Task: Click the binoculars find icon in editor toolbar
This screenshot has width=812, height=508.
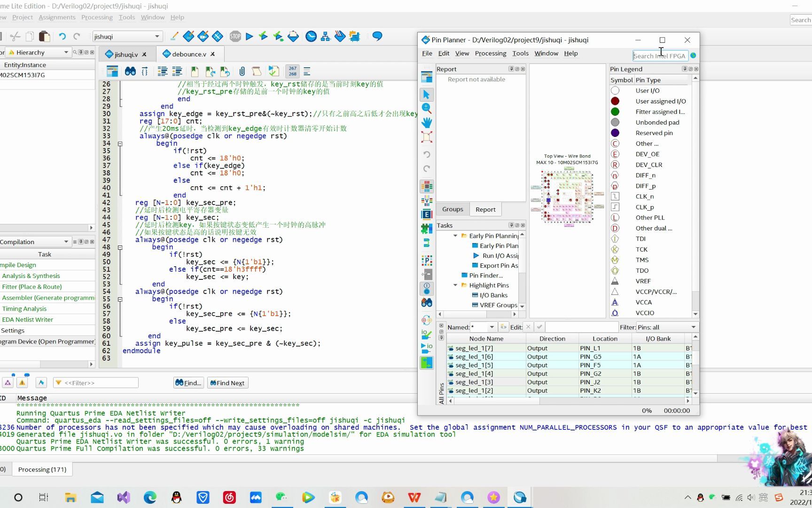Action: [x=130, y=71]
